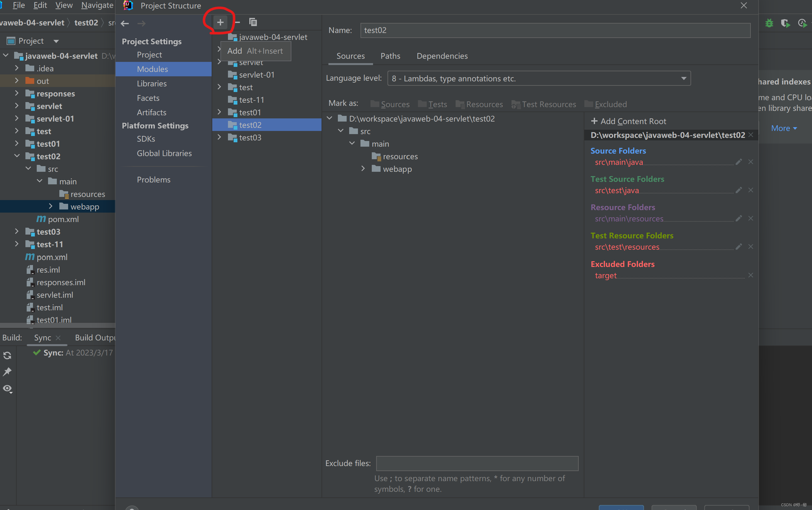Mark folder as Excluded
This screenshot has height=510, width=812.
(606, 104)
